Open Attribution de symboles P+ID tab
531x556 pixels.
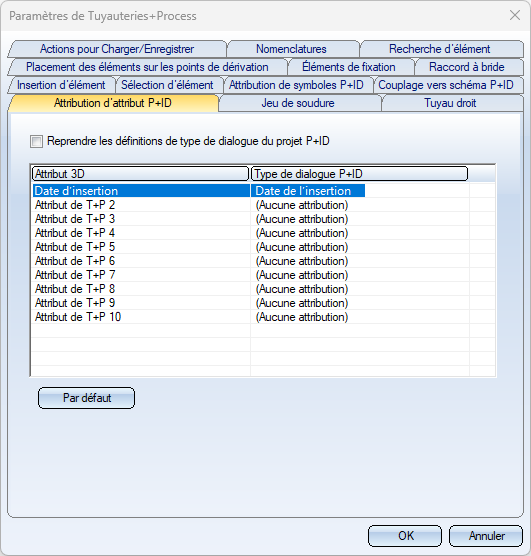point(298,85)
